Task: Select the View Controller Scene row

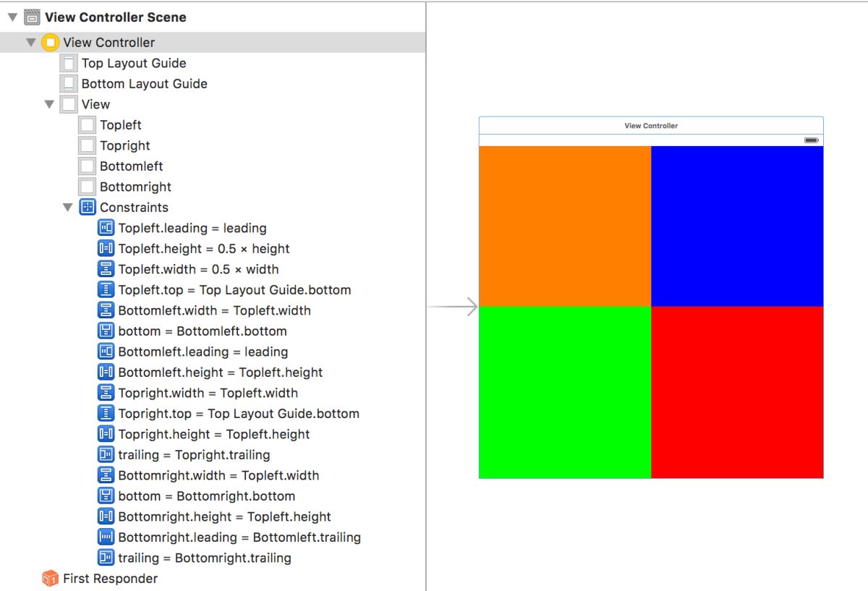Action: [213, 17]
